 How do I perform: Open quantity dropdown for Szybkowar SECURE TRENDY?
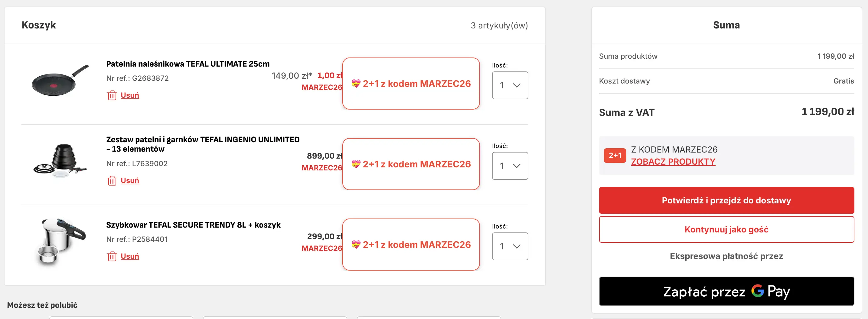pos(510,246)
